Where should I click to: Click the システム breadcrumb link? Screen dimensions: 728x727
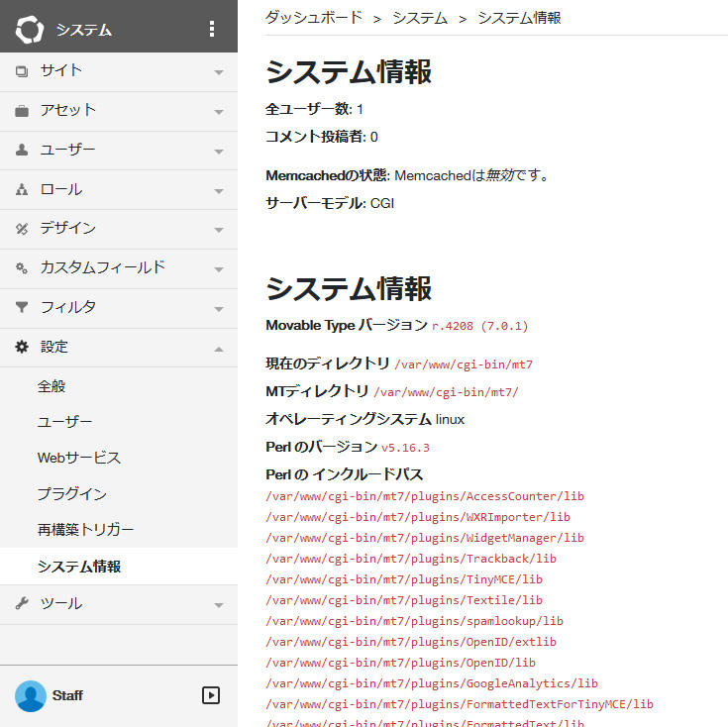tap(420, 18)
